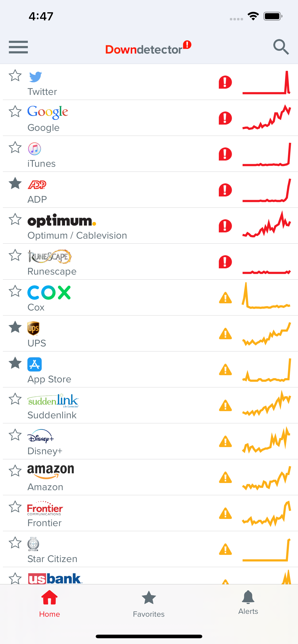Image resolution: width=298 pixels, height=644 pixels.
Task: Tap the Disney+ logo
Action: tap(41, 436)
